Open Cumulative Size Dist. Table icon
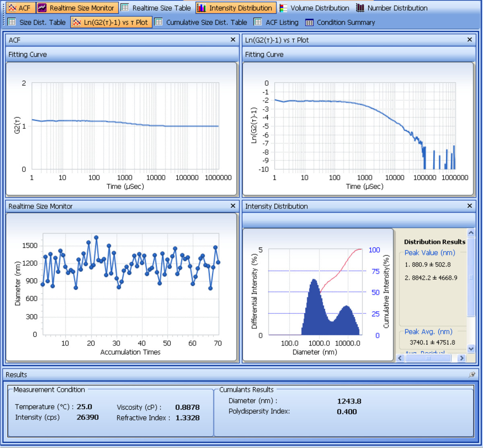Viewport: 483px width, 448px height. [x=159, y=22]
